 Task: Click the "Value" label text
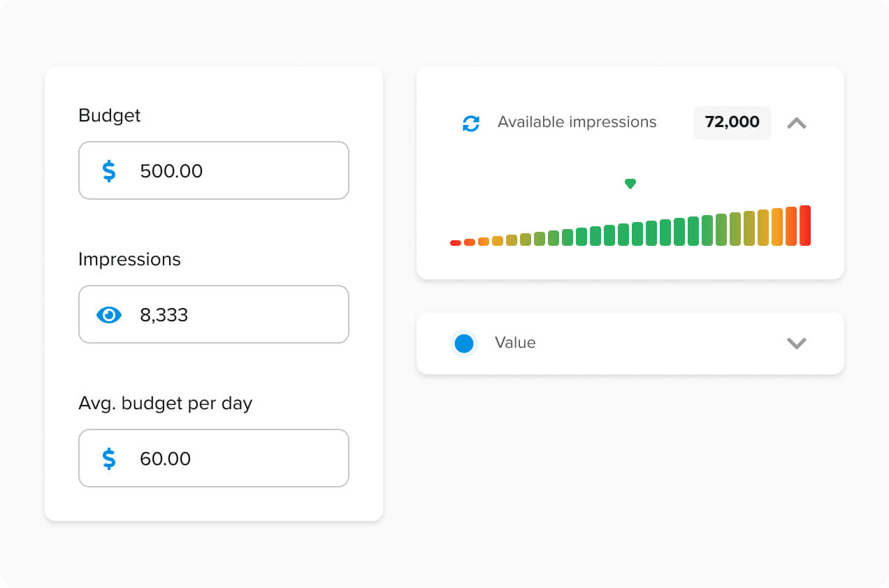[x=515, y=343]
